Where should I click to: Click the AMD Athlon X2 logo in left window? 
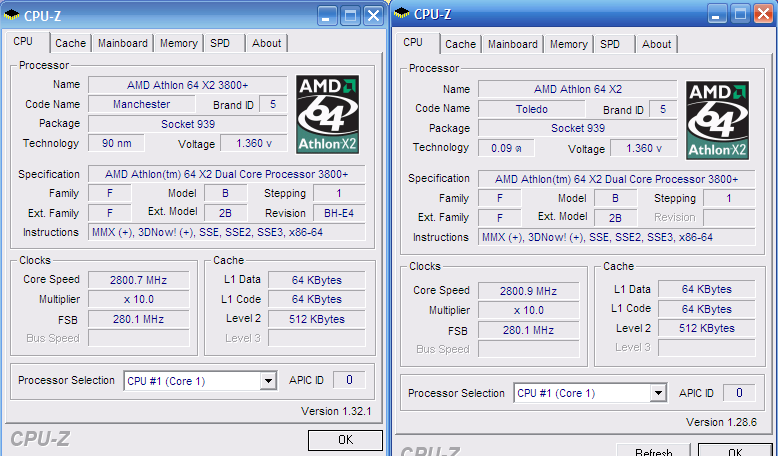coord(327,114)
